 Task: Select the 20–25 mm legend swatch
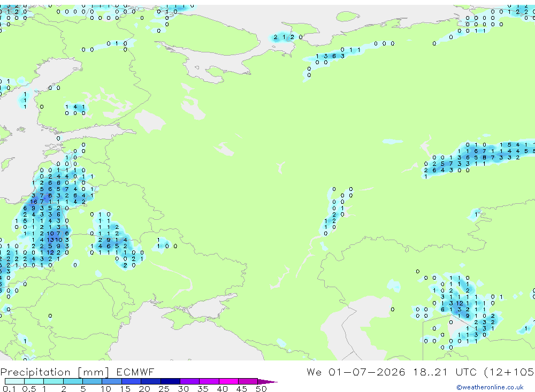[150, 381]
